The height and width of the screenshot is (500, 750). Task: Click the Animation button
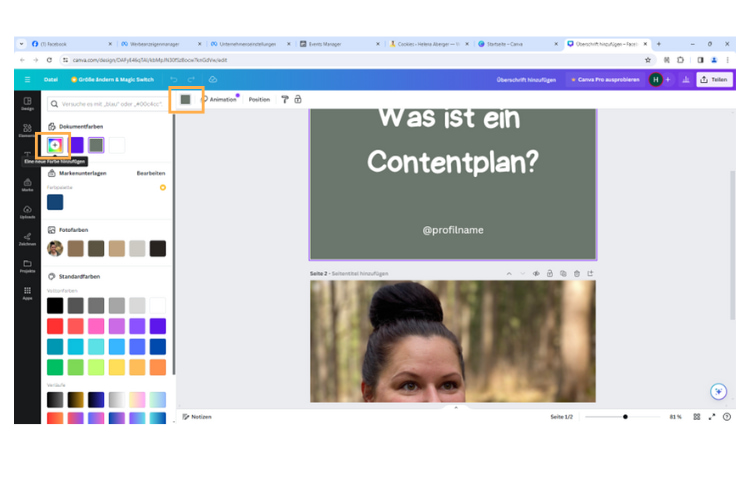pyautogui.click(x=220, y=99)
